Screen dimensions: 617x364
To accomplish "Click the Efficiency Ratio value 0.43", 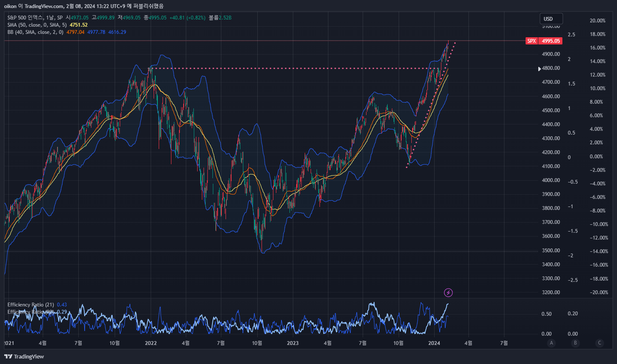I will coord(62,305).
